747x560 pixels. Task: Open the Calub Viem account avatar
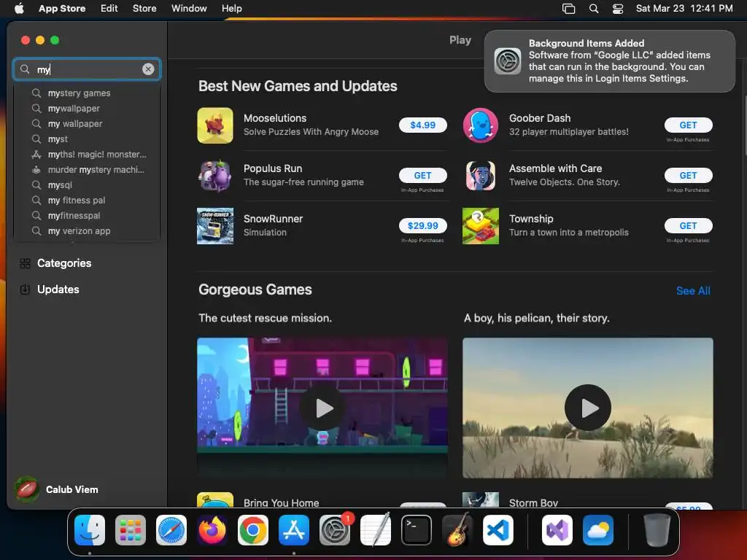click(x=27, y=489)
